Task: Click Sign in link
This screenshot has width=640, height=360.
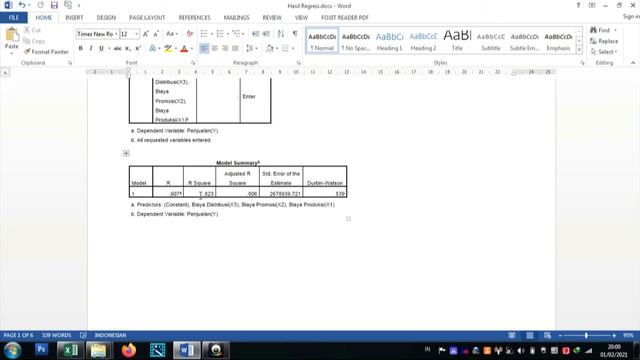Action: [x=631, y=17]
